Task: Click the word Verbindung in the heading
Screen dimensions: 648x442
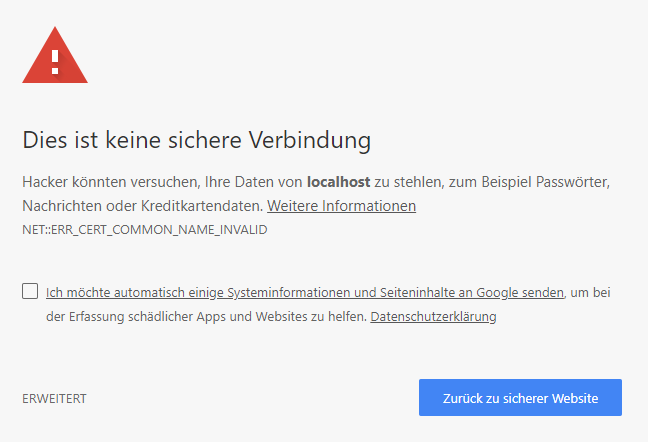Action: (309, 139)
